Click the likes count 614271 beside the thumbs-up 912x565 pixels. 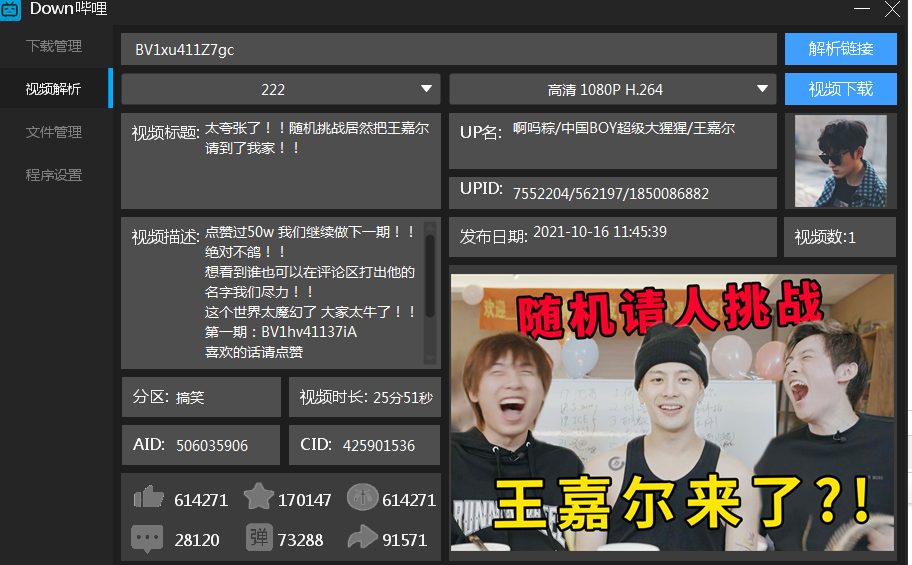[x=201, y=500]
